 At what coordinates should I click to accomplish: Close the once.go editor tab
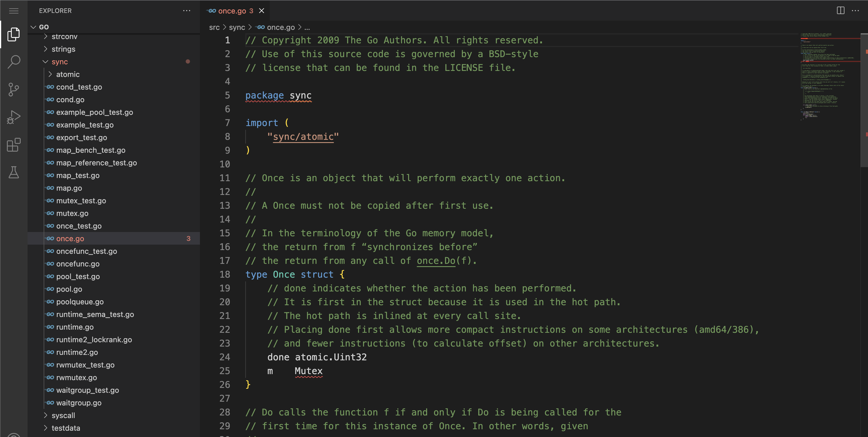tap(261, 11)
